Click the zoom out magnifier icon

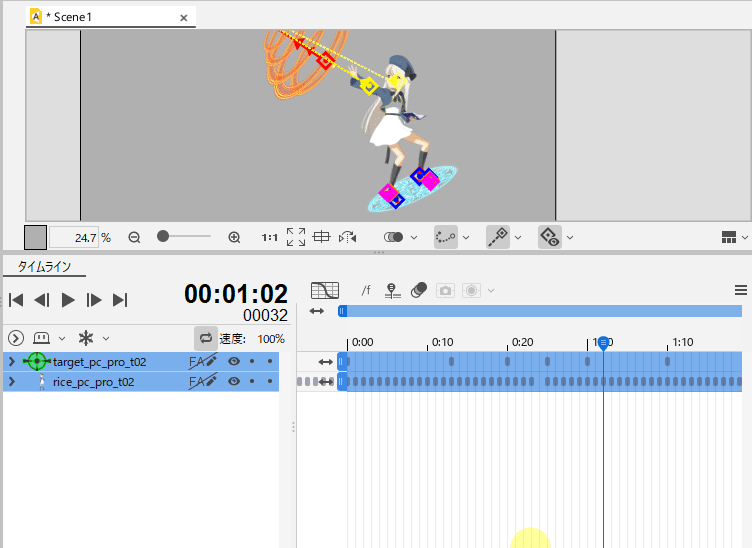pos(134,237)
